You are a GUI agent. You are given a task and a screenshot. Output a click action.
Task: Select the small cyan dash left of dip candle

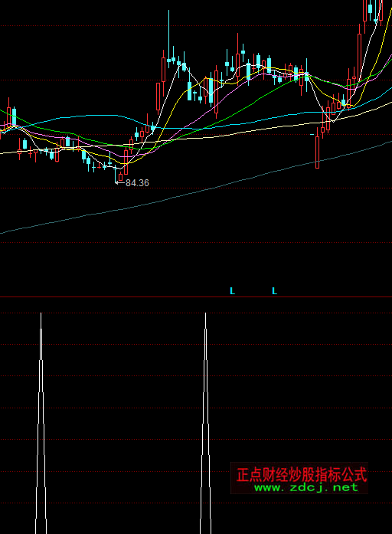click(312, 135)
